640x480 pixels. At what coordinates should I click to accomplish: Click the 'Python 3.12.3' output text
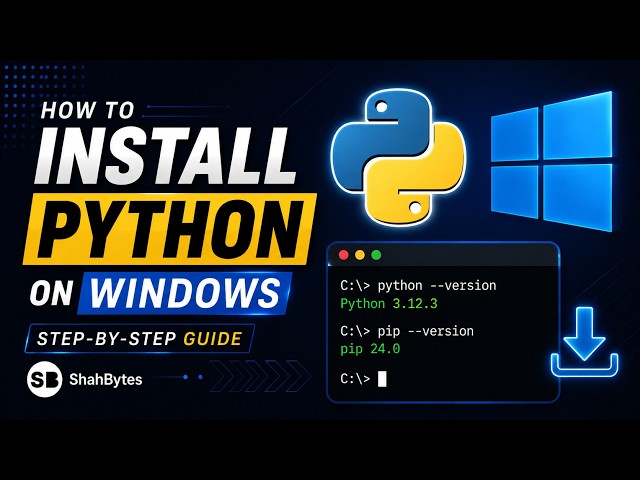coord(389,304)
